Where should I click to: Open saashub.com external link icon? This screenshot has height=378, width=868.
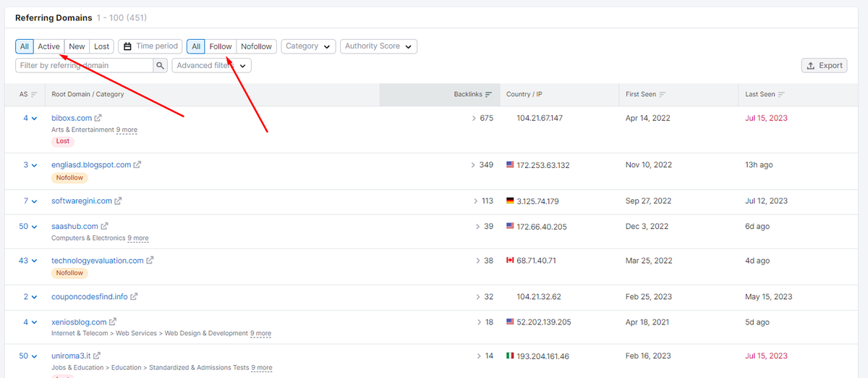pyautogui.click(x=104, y=227)
